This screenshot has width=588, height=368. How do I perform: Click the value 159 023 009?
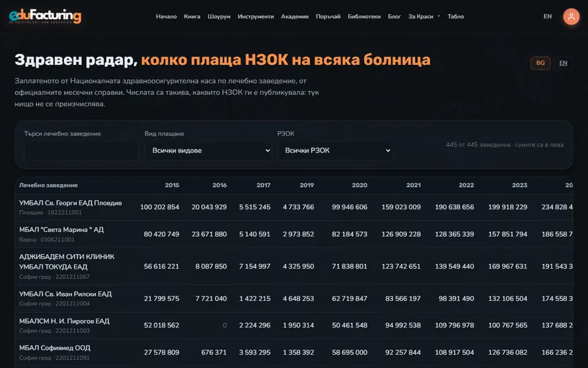[x=401, y=208]
